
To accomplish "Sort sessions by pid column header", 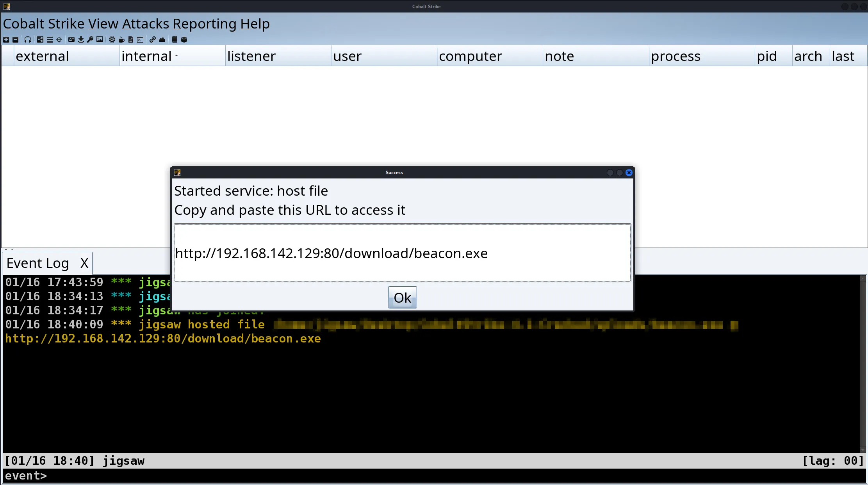I will pyautogui.click(x=774, y=56).
